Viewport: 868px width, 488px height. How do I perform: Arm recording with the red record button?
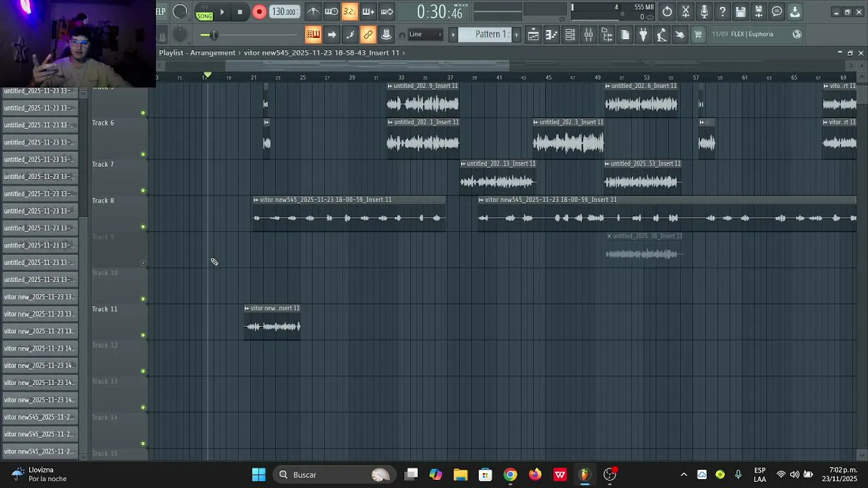coord(259,12)
